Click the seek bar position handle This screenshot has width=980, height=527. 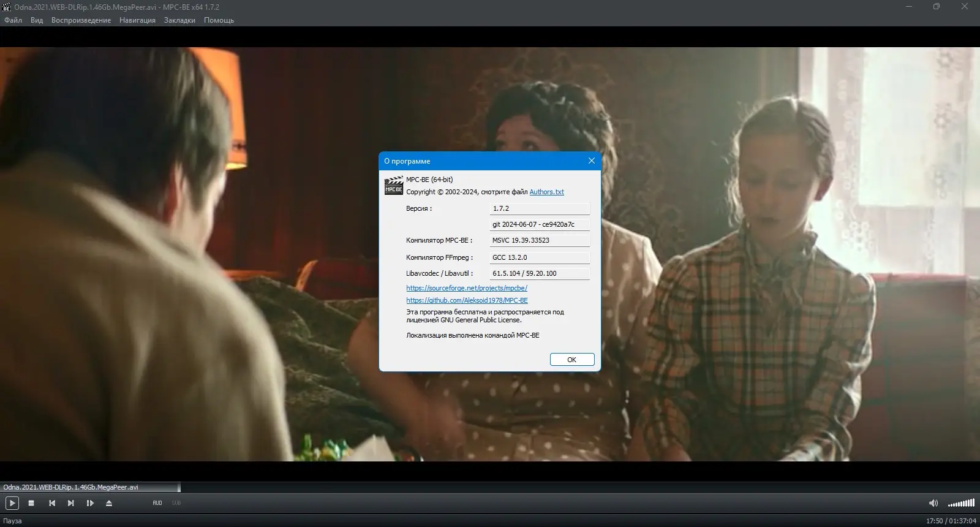179,488
